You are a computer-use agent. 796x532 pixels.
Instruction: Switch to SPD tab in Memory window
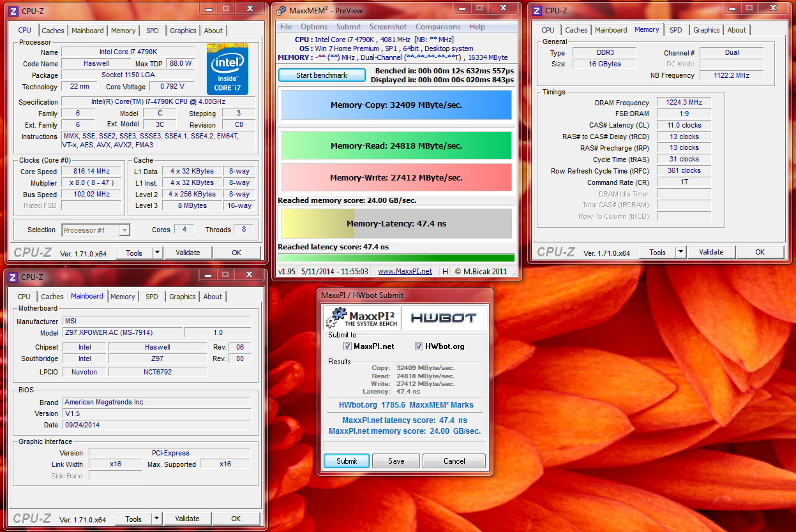(676, 30)
